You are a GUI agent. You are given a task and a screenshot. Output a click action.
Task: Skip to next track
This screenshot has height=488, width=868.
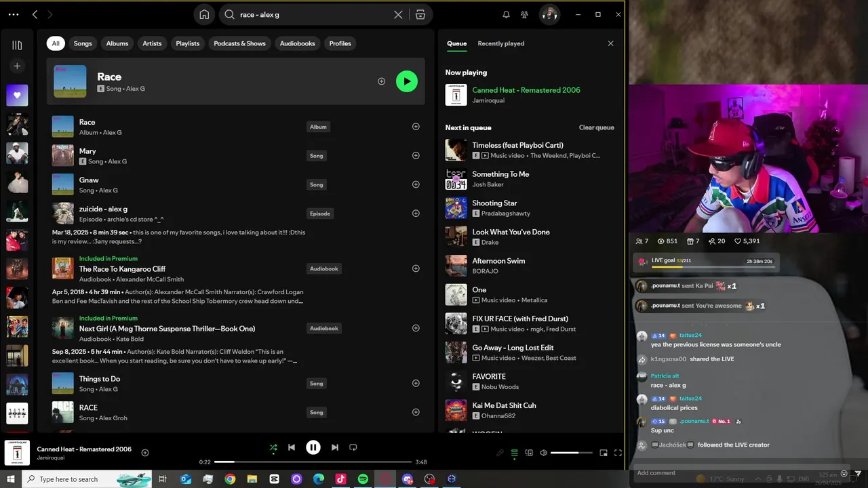click(x=335, y=447)
